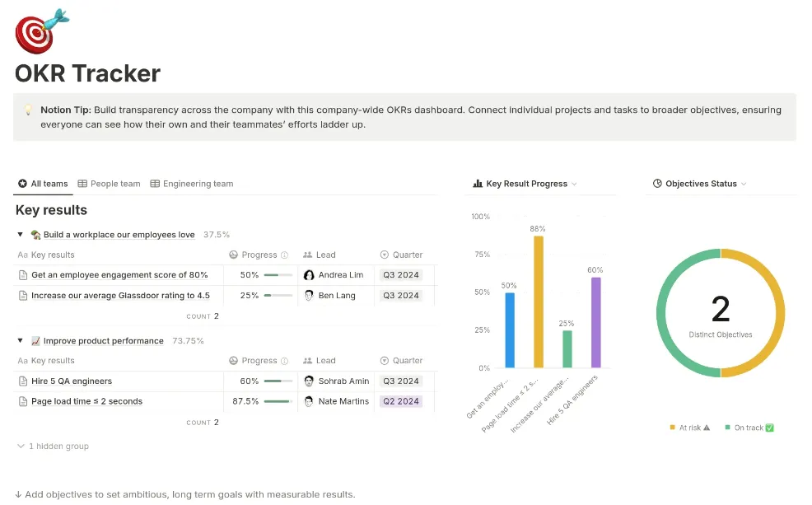The width and height of the screenshot is (812, 505).
Task: Click the Lead people icon in product performance header
Action: coord(308,361)
